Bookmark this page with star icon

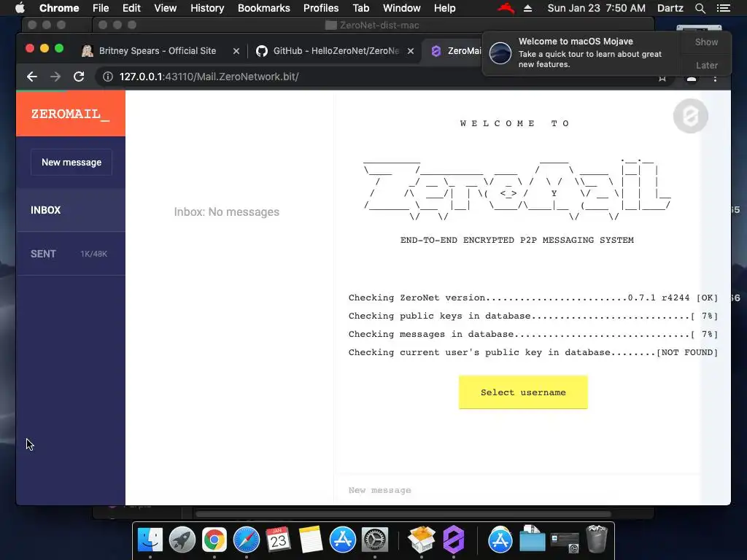pyautogui.click(x=662, y=79)
